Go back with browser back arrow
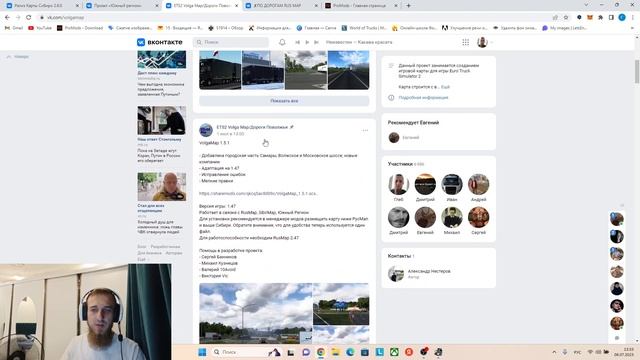The image size is (640, 360). (x=7, y=18)
